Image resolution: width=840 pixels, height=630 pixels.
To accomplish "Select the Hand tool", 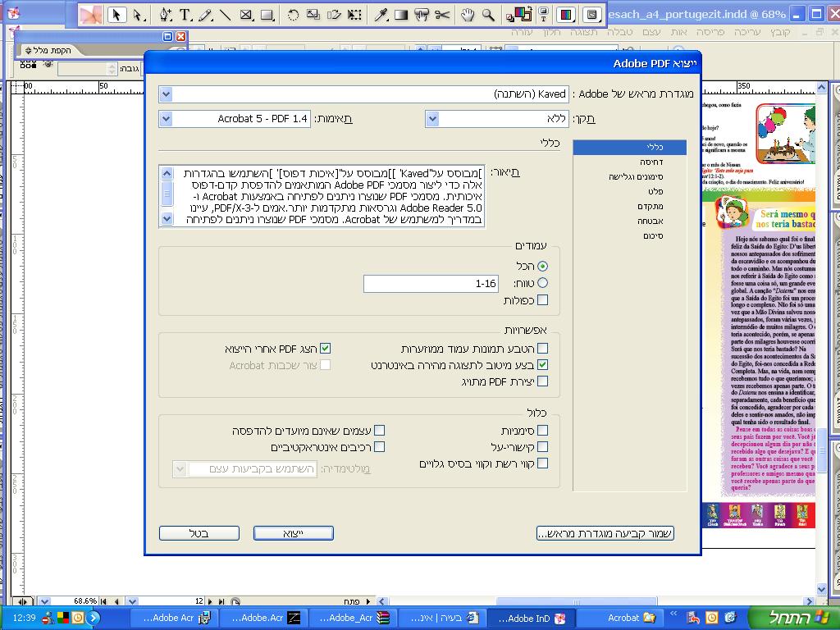I will (468, 15).
